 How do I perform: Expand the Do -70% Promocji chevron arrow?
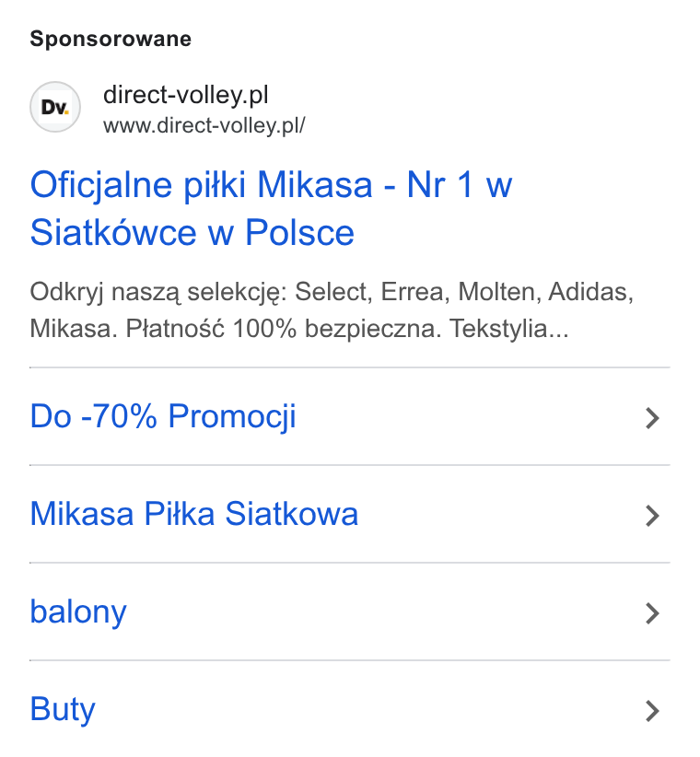(x=652, y=417)
